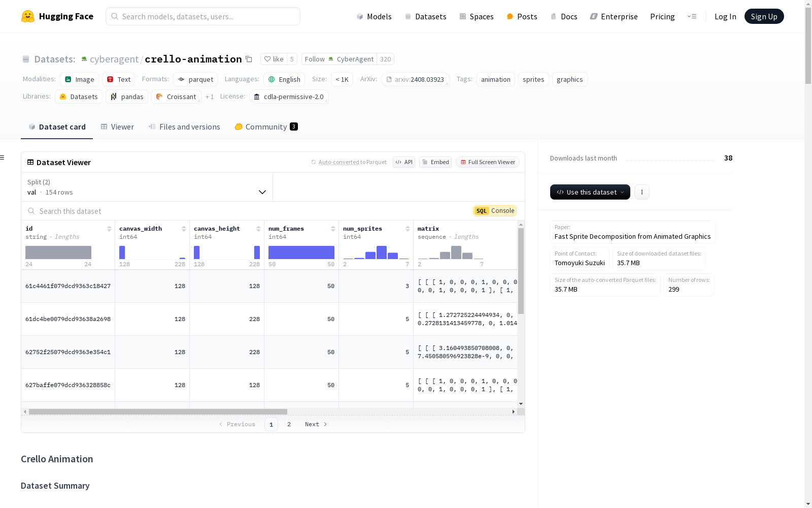
Task: Go to page 2 of the dataset rows
Action: (289, 424)
